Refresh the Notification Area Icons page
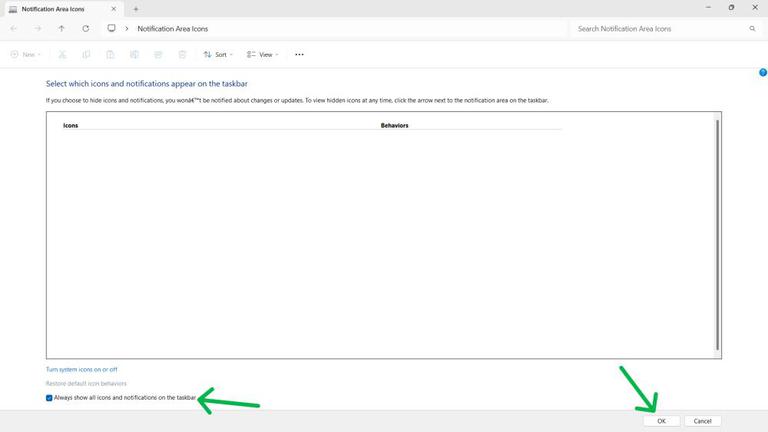768x432 pixels. click(86, 28)
